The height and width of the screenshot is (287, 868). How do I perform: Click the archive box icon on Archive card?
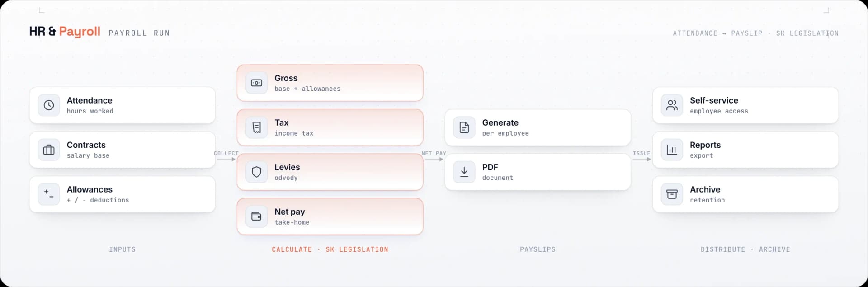(x=672, y=194)
